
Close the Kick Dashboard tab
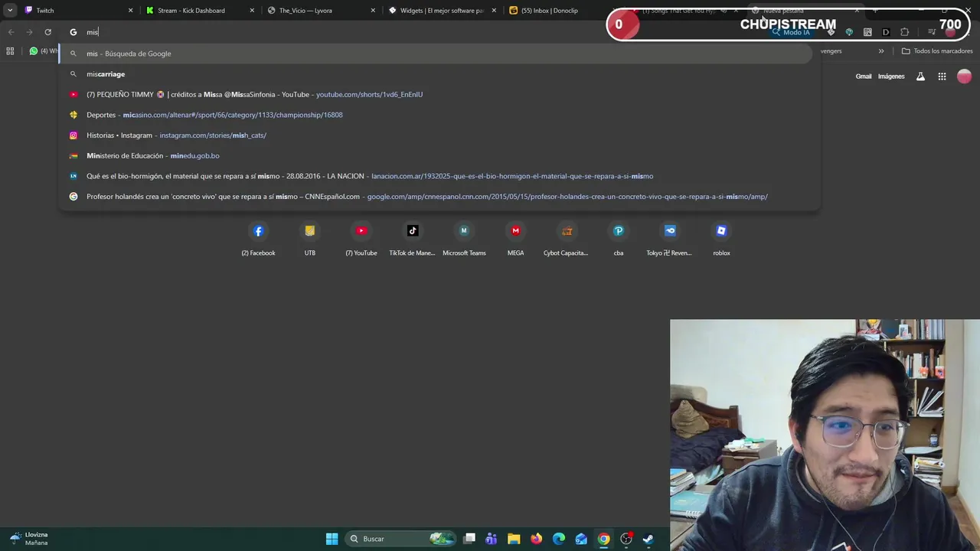pyautogui.click(x=252, y=11)
